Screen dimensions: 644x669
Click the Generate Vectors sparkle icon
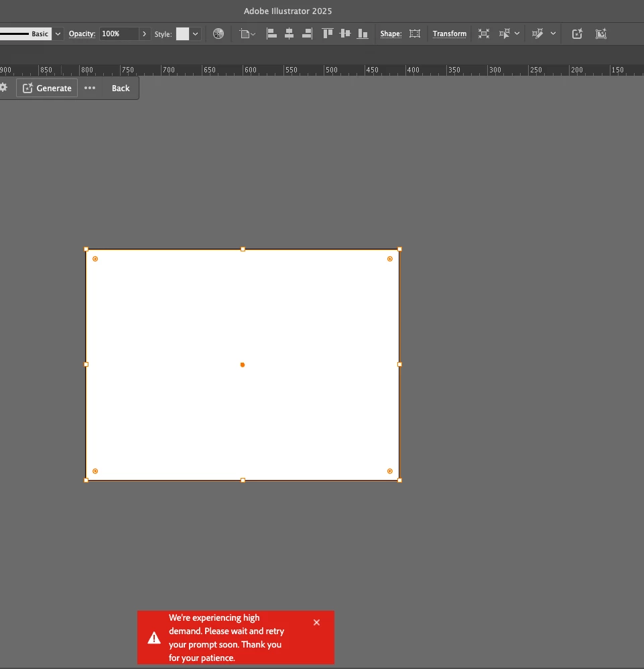(x=577, y=34)
